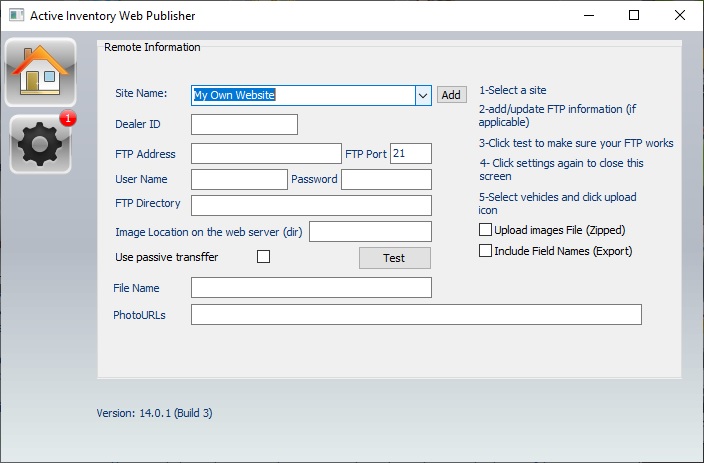Click the gear settings icon
Viewport: 704px width, 463px height.
40,144
